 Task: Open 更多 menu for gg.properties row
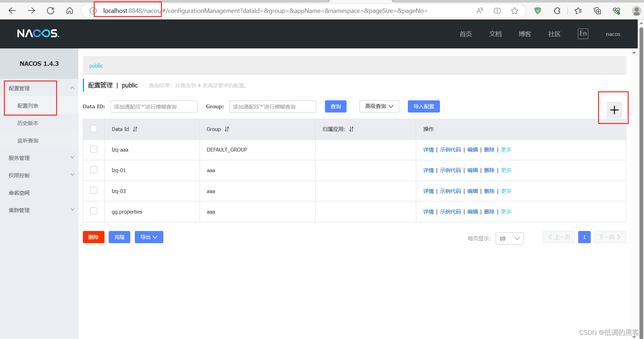[506, 211]
